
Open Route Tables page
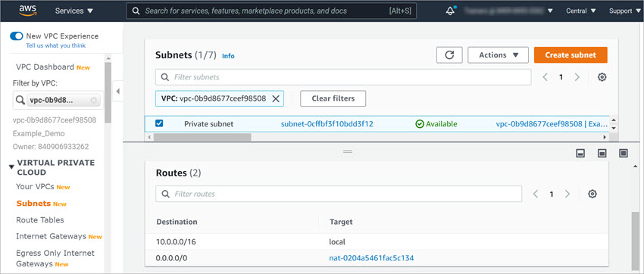(x=40, y=220)
